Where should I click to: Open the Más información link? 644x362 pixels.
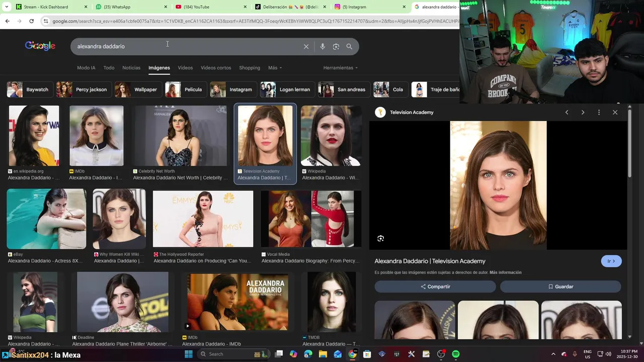(x=505, y=273)
